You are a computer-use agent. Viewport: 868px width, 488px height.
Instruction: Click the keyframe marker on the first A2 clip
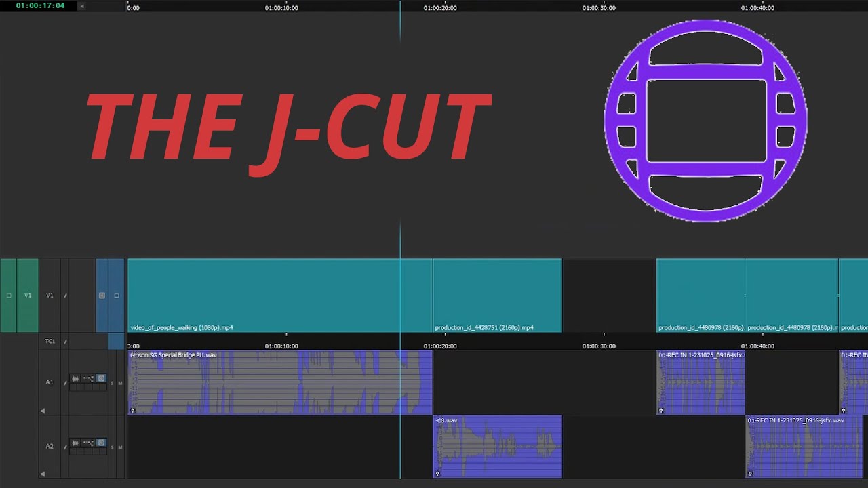click(437, 474)
